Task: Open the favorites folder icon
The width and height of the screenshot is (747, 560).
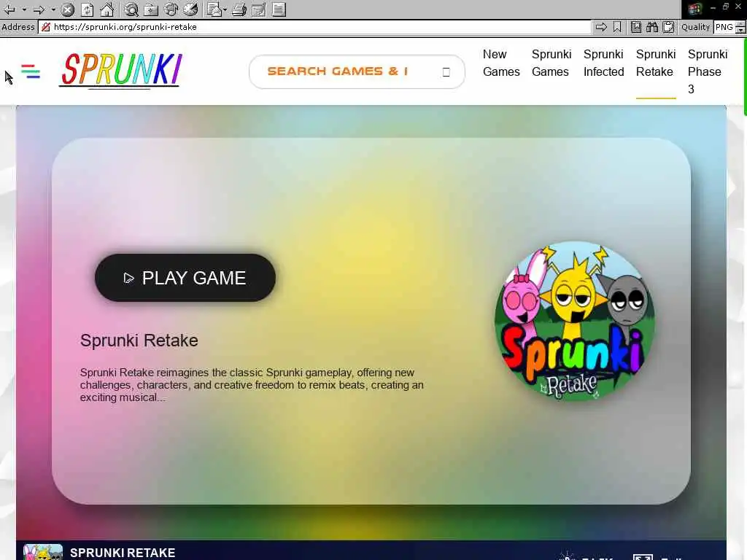Action: pos(151,9)
